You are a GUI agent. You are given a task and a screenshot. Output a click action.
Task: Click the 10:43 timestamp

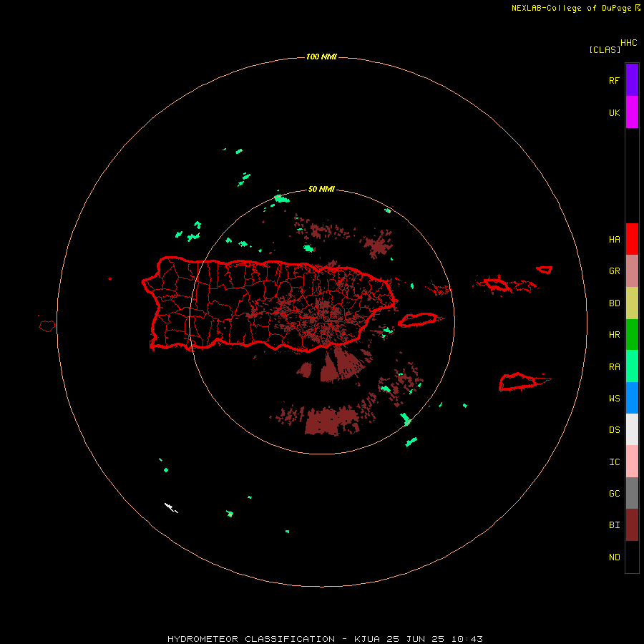(467, 639)
